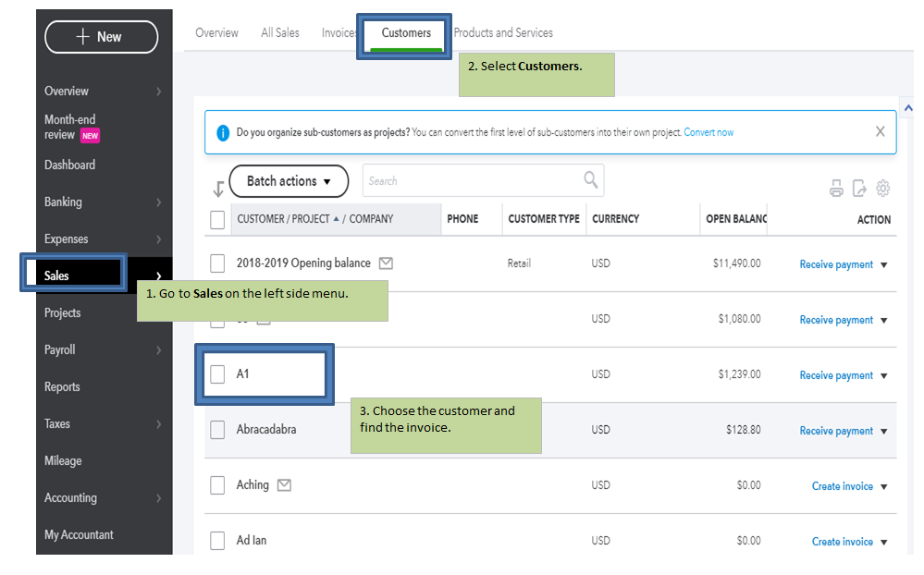Click the export to Excel icon
The height and width of the screenshot is (575, 924).
tap(859, 189)
